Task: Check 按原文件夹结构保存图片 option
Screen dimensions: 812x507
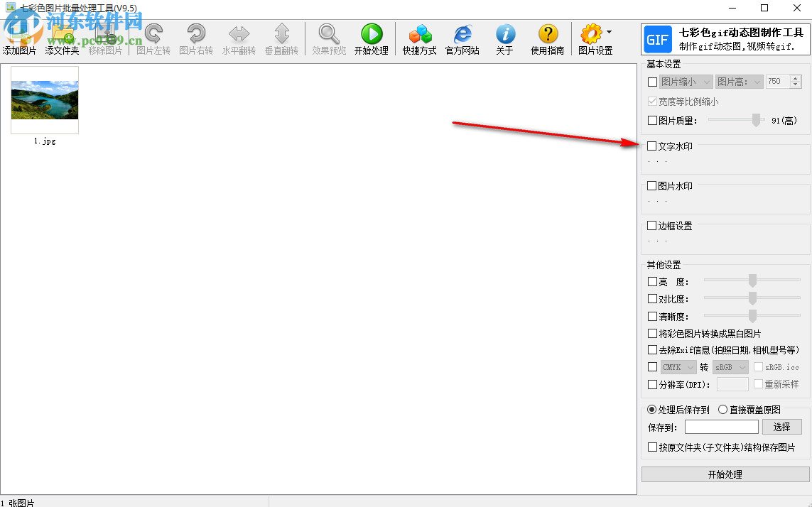Action: click(x=652, y=447)
